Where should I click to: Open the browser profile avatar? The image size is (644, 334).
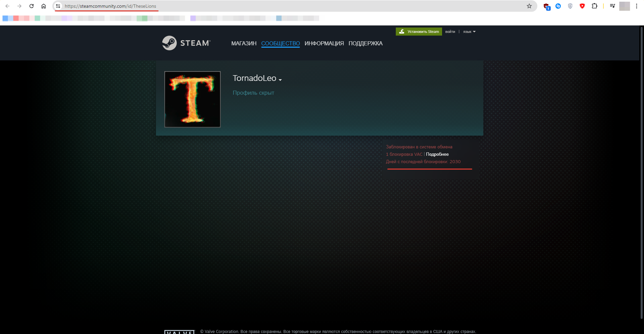coord(625,6)
